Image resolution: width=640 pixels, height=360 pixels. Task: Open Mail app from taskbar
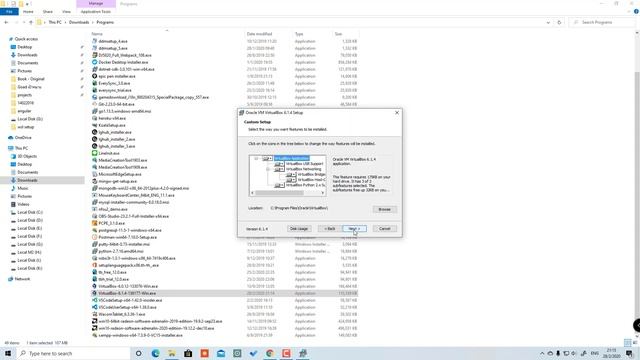coord(221,353)
